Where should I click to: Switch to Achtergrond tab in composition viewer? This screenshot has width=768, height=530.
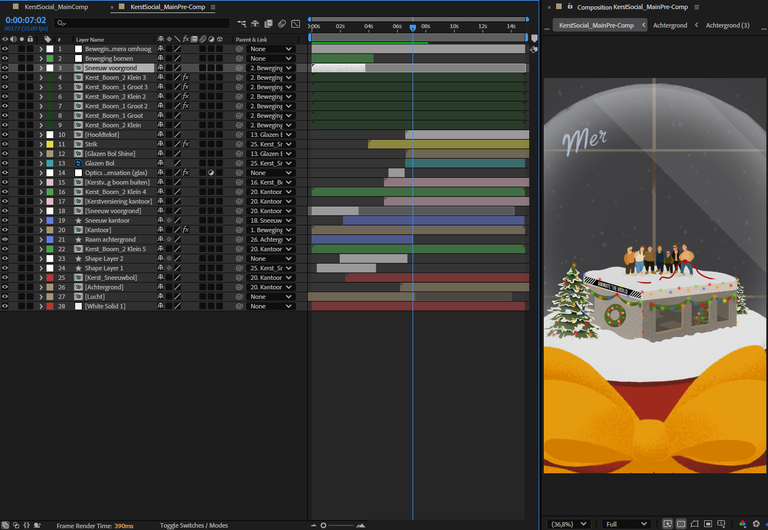tap(670, 25)
